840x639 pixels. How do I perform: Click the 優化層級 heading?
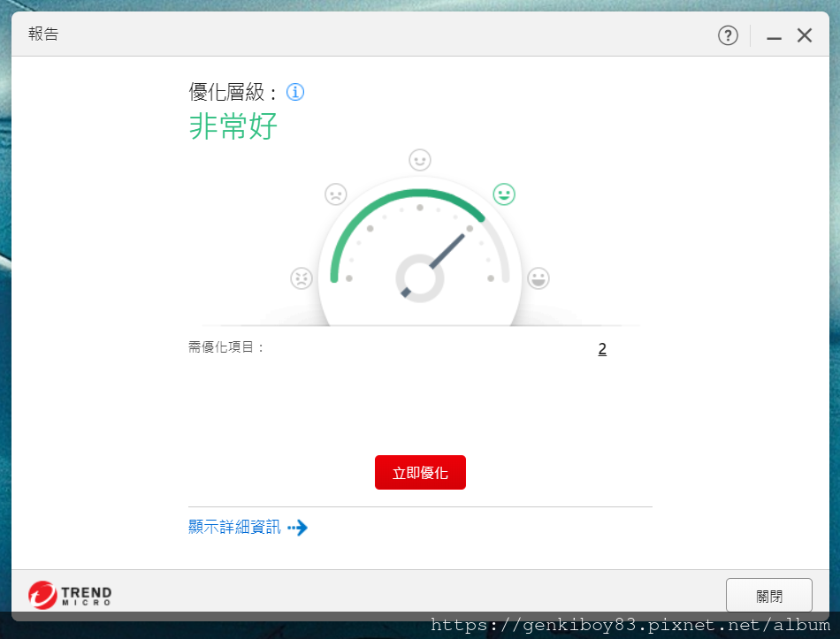(233, 92)
